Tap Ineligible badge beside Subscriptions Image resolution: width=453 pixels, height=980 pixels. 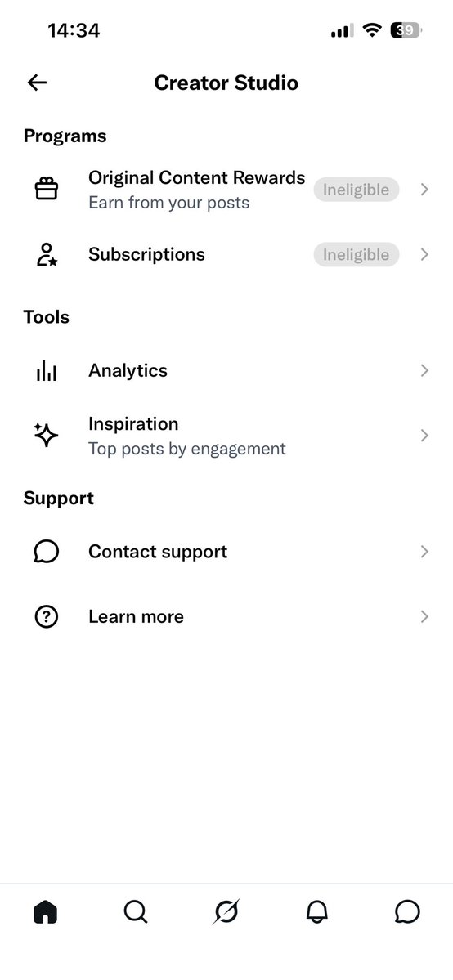coord(356,254)
